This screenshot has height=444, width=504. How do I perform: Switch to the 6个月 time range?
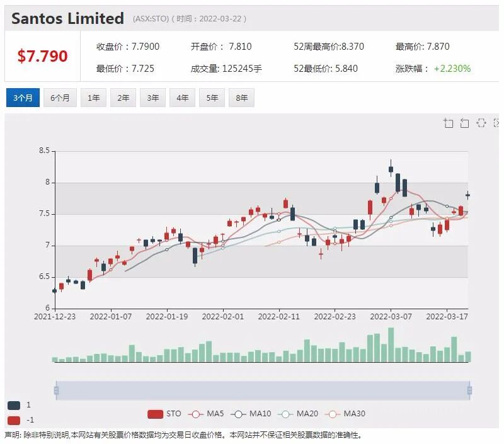pos(60,98)
